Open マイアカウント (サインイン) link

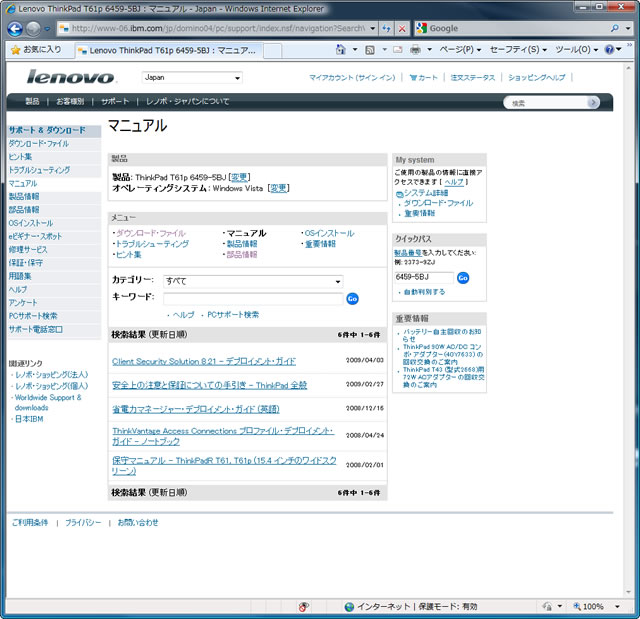click(352, 78)
